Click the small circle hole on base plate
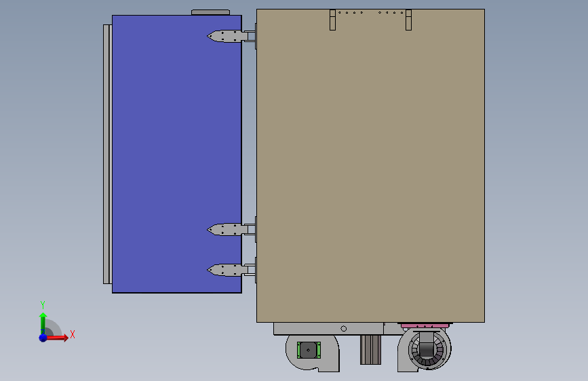The width and height of the screenshot is (588, 381). (x=343, y=329)
